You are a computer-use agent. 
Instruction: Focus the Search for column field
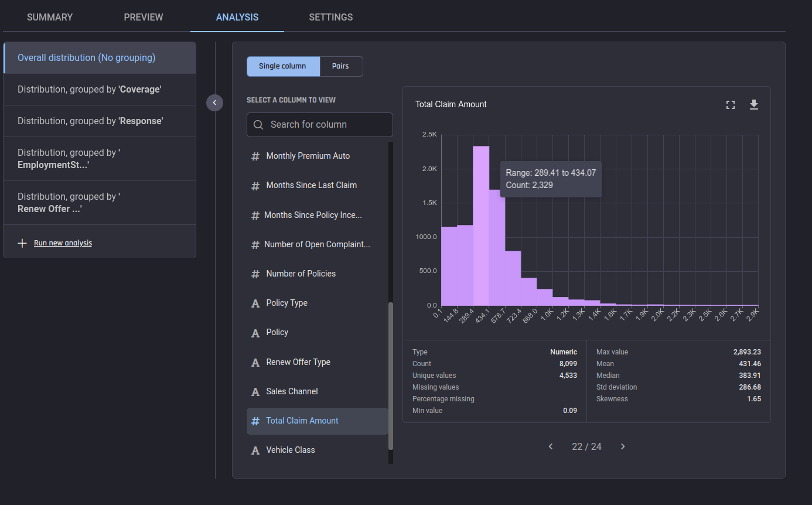(x=320, y=125)
